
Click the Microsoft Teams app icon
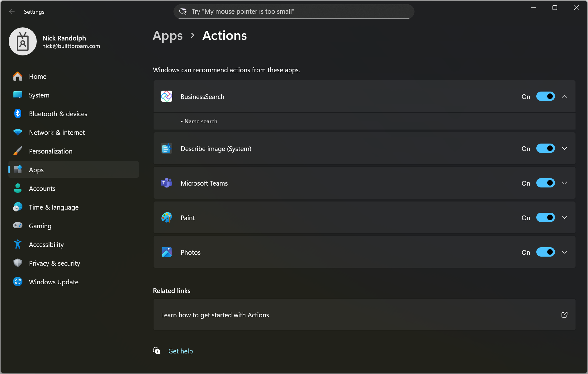click(167, 183)
